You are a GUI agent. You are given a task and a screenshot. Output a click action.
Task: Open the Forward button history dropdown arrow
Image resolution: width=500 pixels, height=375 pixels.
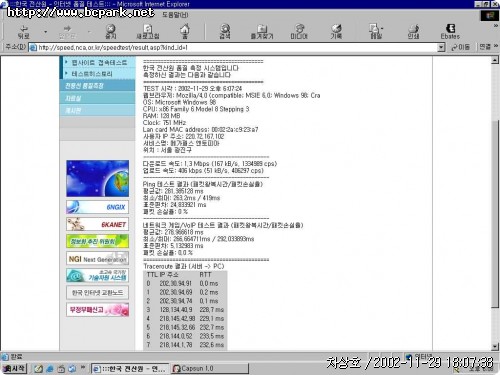pyautogui.click(x=89, y=32)
